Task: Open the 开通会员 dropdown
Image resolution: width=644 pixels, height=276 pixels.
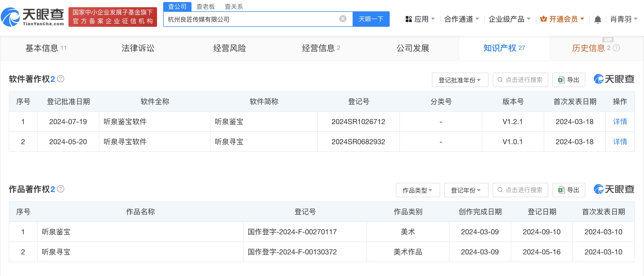Action: 562,19
